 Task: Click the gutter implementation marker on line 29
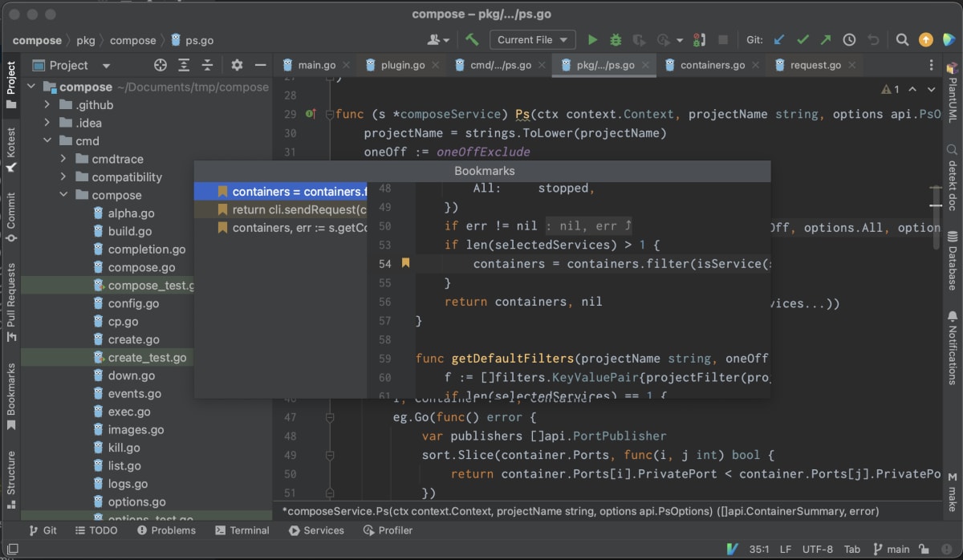[311, 114]
